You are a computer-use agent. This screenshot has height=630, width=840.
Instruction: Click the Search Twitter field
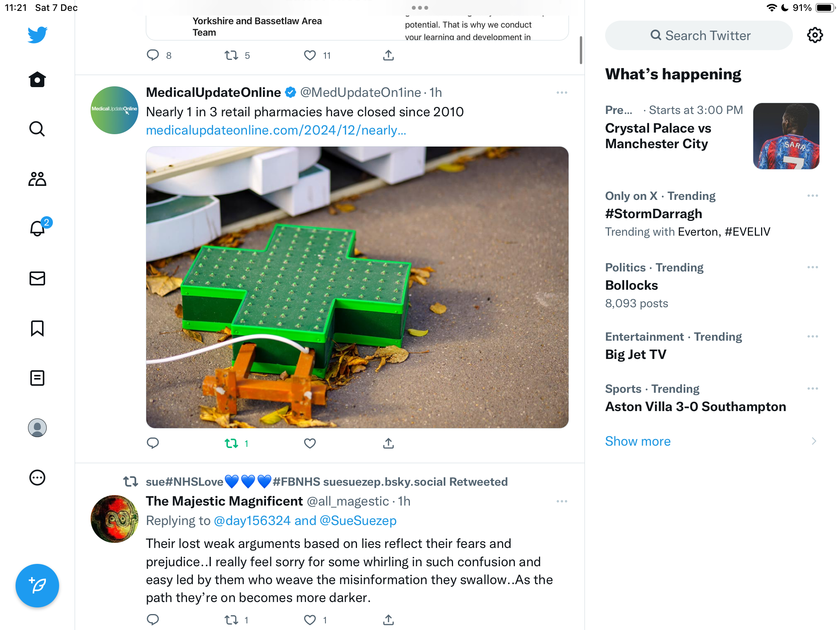pyautogui.click(x=699, y=35)
